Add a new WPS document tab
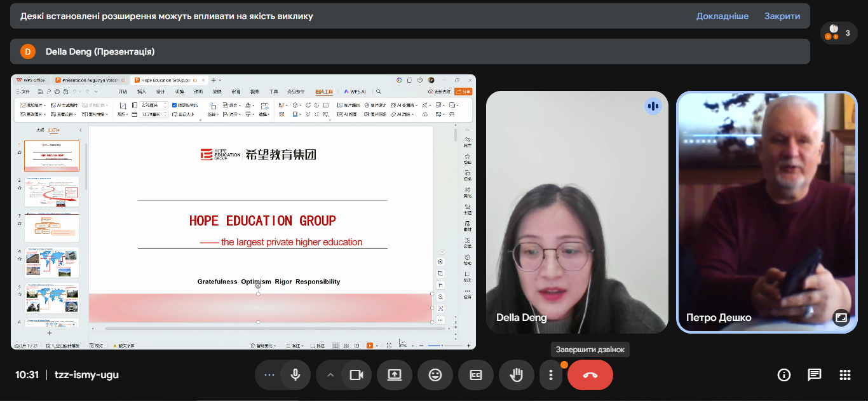868x401 pixels. click(213, 80)
